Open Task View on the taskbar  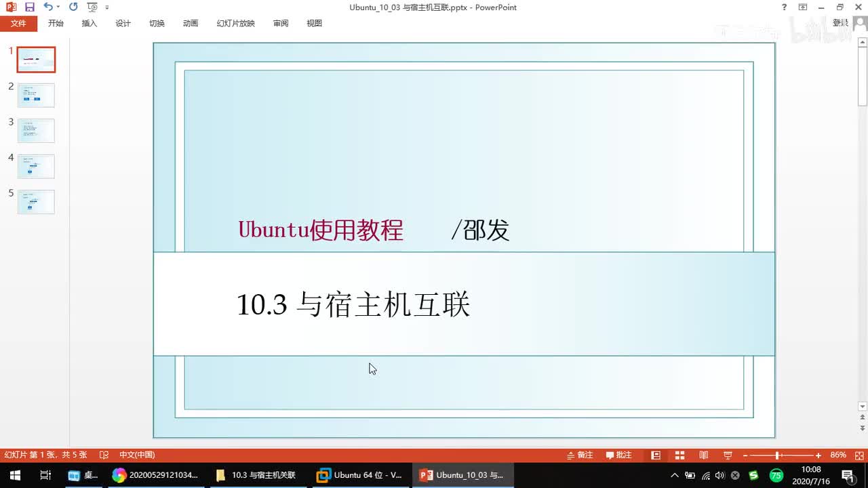point(45,475)
